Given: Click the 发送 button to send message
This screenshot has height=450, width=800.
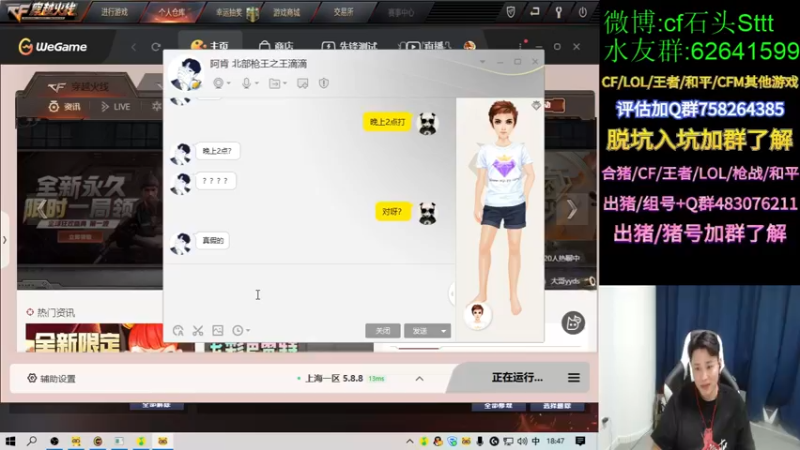Looking at the screenshot, I should tap(420, 331).
